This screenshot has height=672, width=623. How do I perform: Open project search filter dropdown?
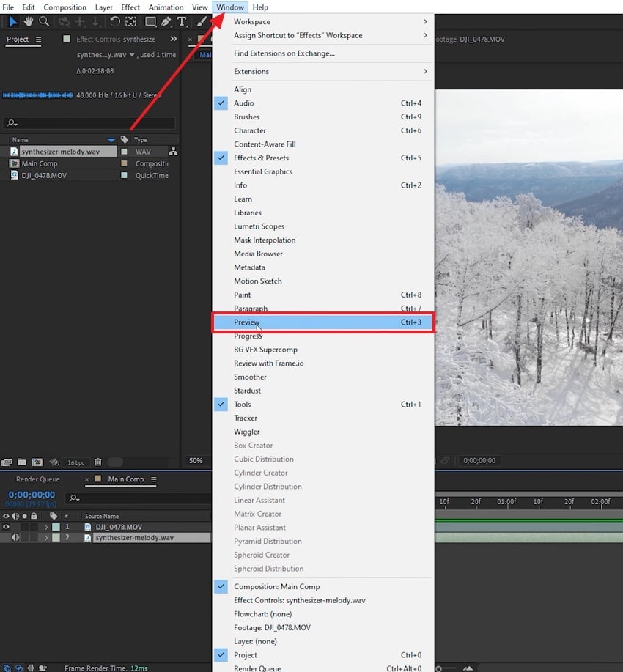coord(12,123)
